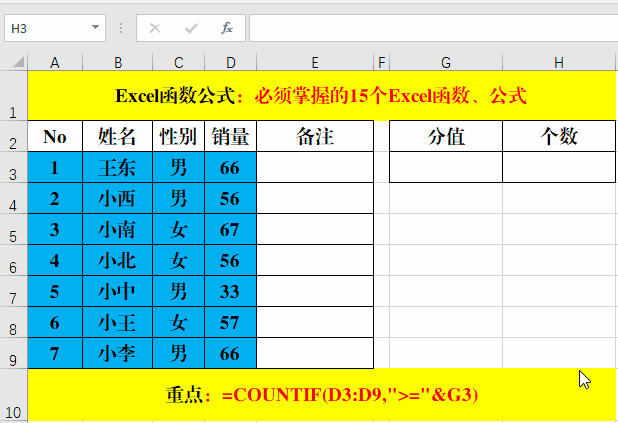Click the name cell '小南'
Screen dimensions: 618x423
point(117,229)
